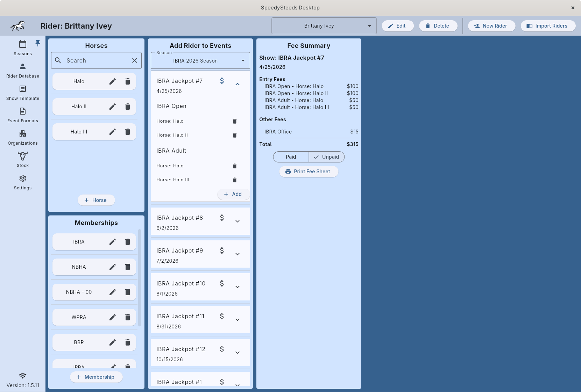
Task: Open the Stock section
Action: (23, 160)
